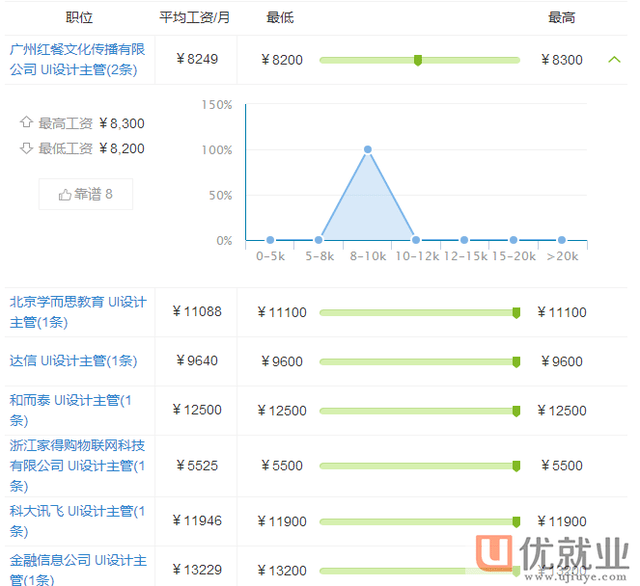Screen dimensions: 640x586
Task: Click salary slider marker for ¥8249 row
Action: pos(418,60)
